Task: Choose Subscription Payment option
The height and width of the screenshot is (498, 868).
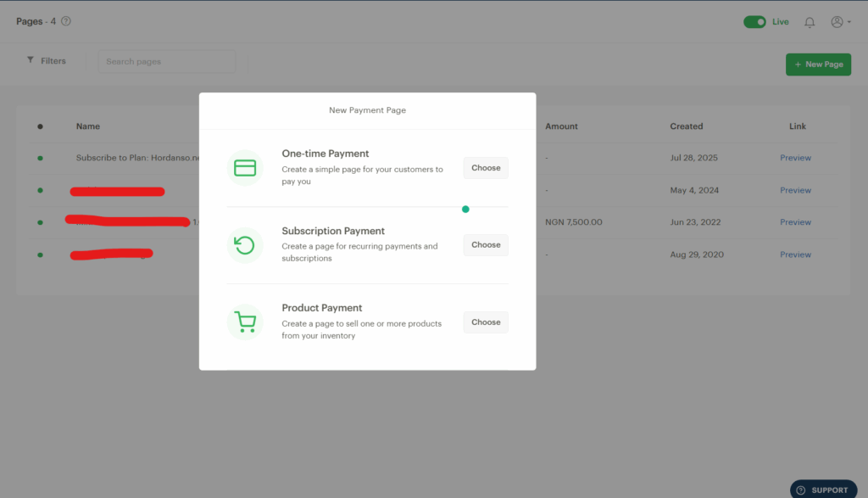Action: click(x=486, y=245)
